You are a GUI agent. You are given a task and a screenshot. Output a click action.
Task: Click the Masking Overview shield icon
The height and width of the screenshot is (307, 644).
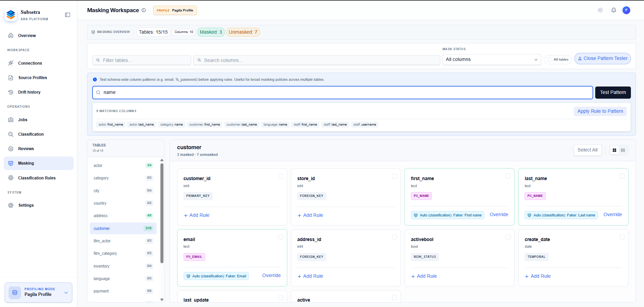pos(93,32)
